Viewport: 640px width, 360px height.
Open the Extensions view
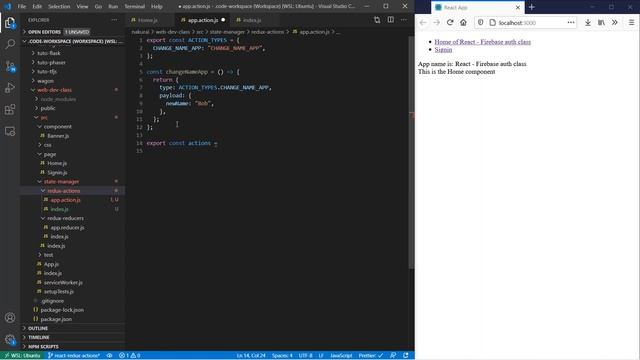[10, 109]
